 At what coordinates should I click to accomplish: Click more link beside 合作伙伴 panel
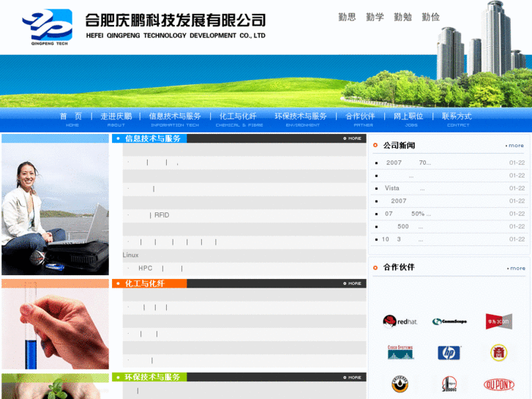click(x=517, y=268)
